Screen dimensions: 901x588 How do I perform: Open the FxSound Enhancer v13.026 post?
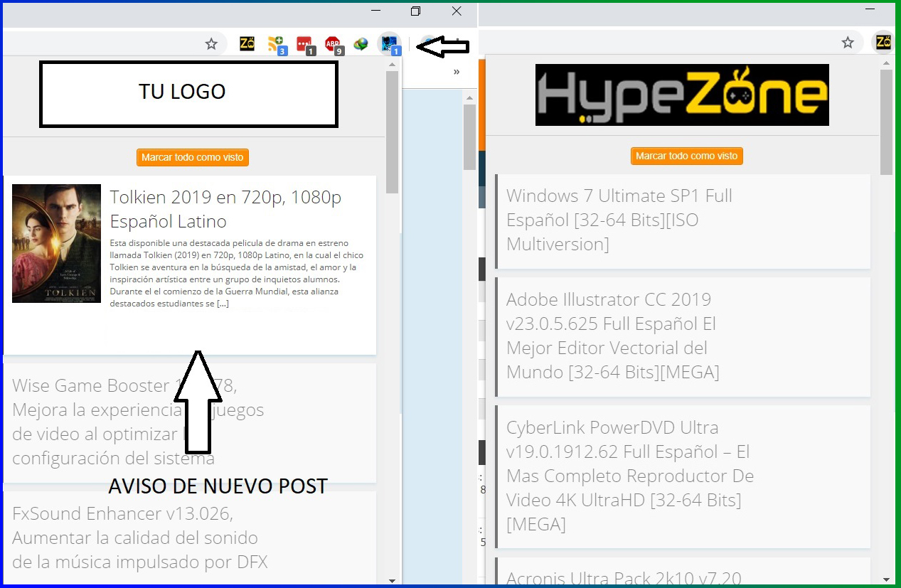point(139,538)
